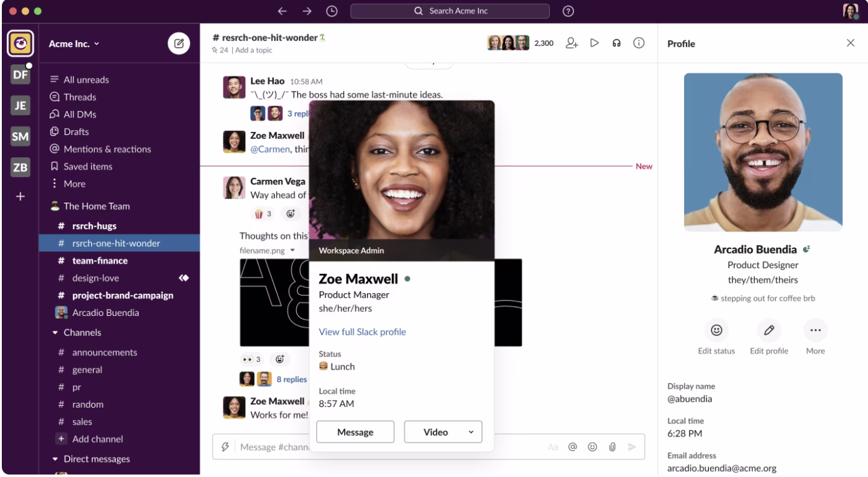Collapse the Channels section
Image resolution: width=868 pixels, height=477 pixels.
point(55,333)
